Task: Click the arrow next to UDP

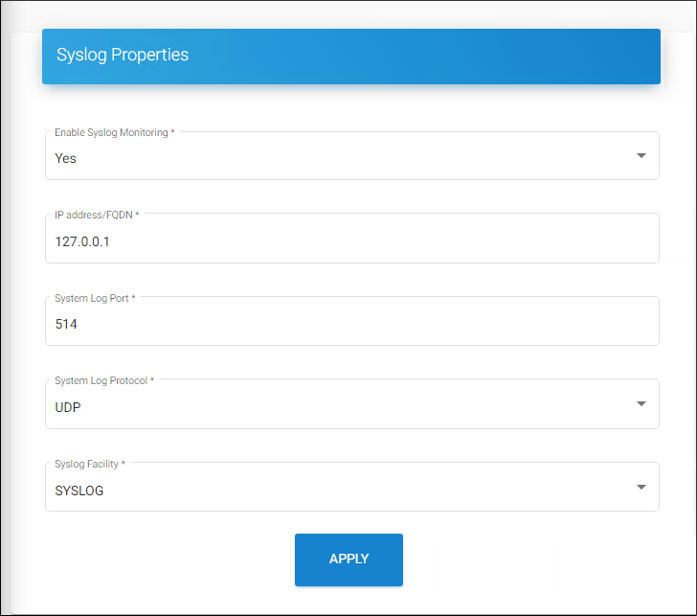Action: pyautogui.click(x=641, y=403)
